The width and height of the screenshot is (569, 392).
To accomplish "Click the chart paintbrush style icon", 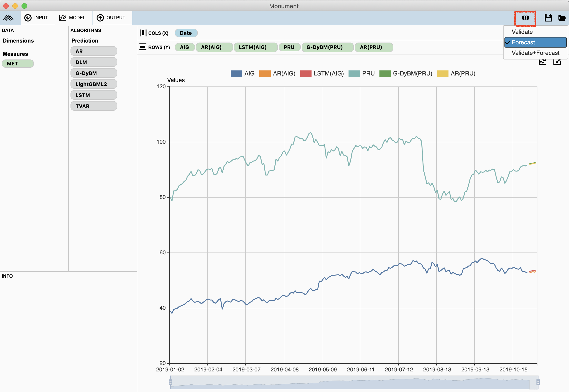I will click(557, 62).
